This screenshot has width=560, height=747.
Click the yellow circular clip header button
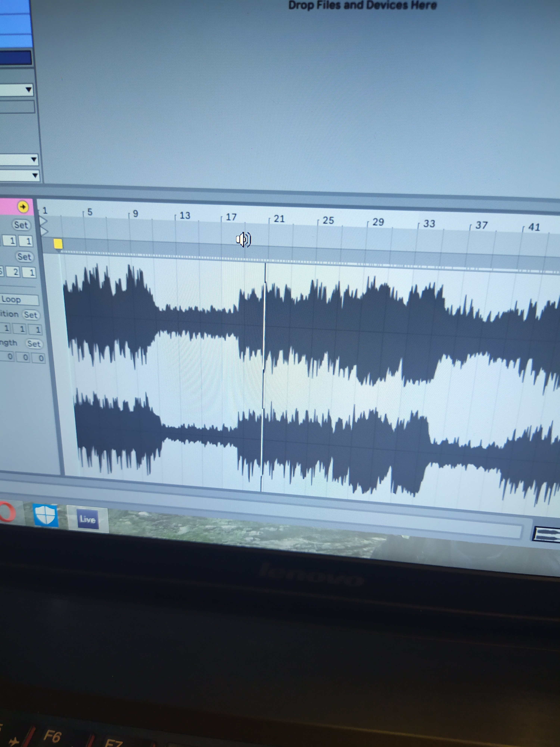(x=23, y=207)
